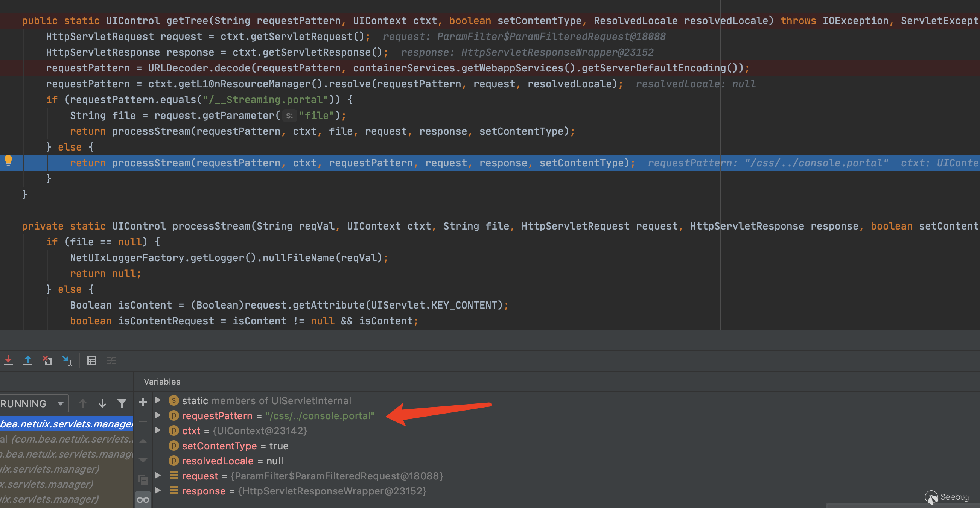Toggle the frames filter funnel icon
This screenshot has height=508, width=980.
(122, 403)
